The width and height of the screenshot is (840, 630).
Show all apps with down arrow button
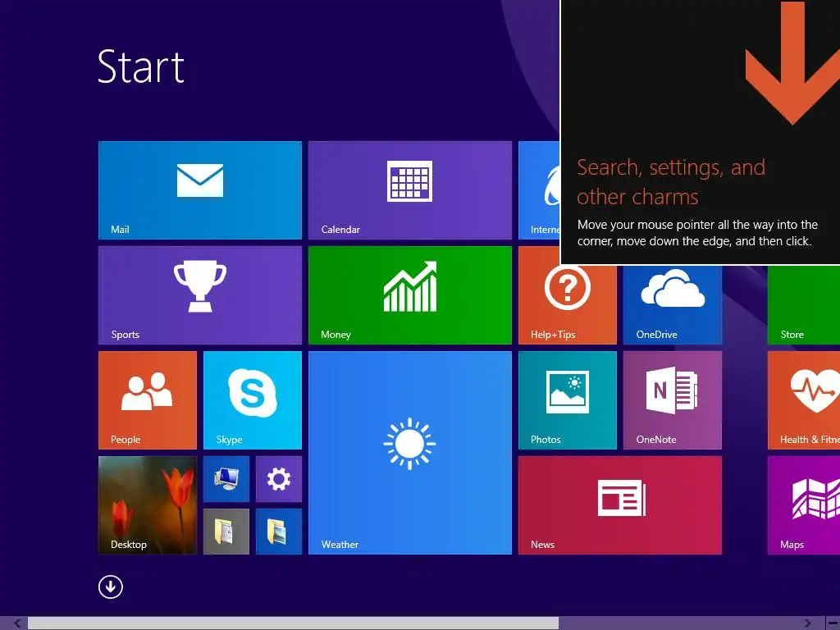[111, 587]
